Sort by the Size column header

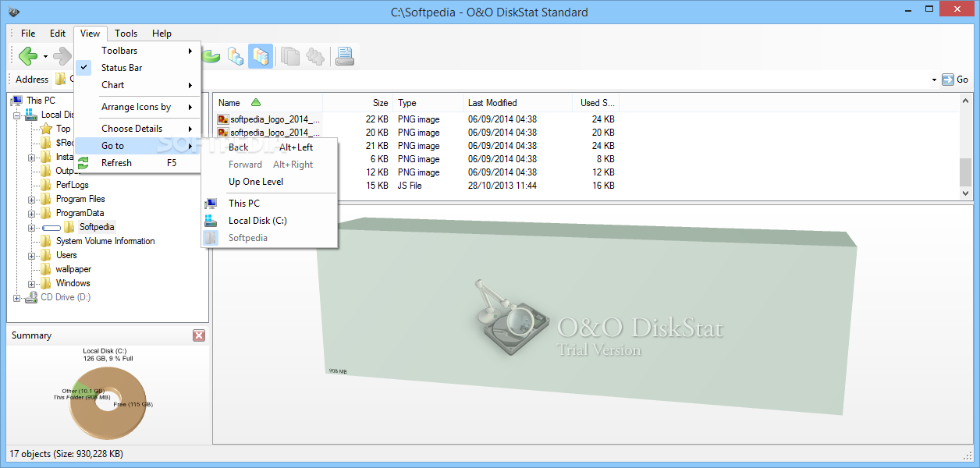358,103
